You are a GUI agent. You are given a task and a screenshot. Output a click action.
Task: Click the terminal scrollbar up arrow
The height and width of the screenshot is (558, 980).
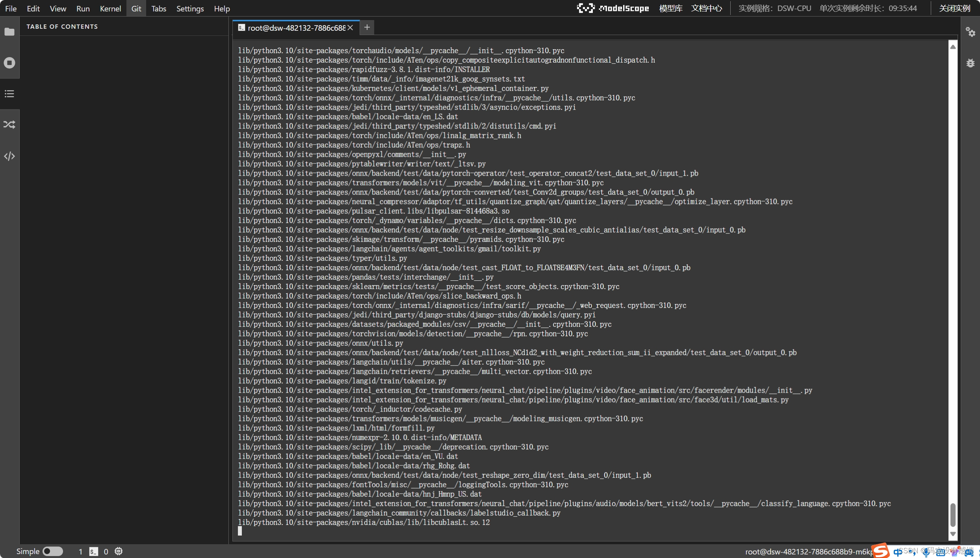953,47
